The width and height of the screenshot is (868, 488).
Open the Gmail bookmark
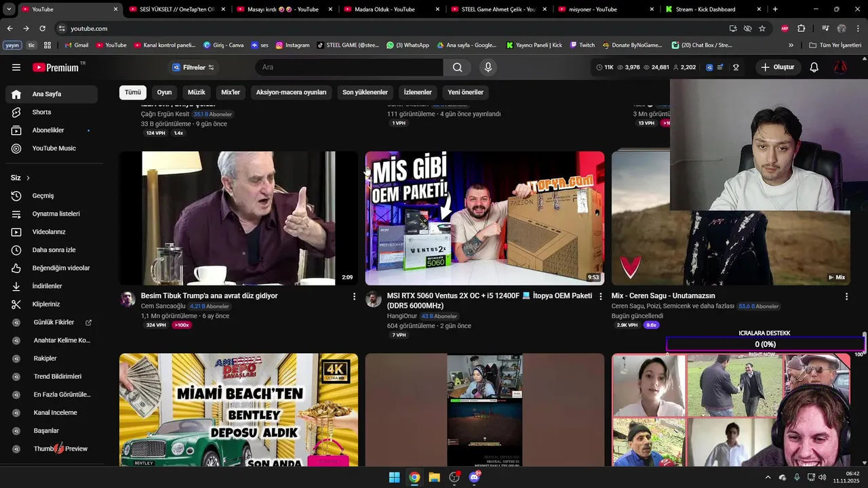[x=77, y=45]
